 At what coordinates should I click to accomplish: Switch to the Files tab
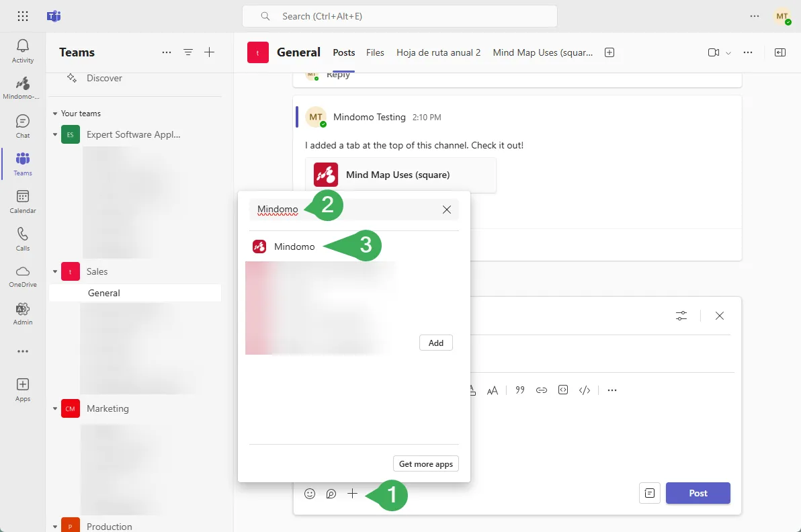pyautogui.click(x=375, y=52)
